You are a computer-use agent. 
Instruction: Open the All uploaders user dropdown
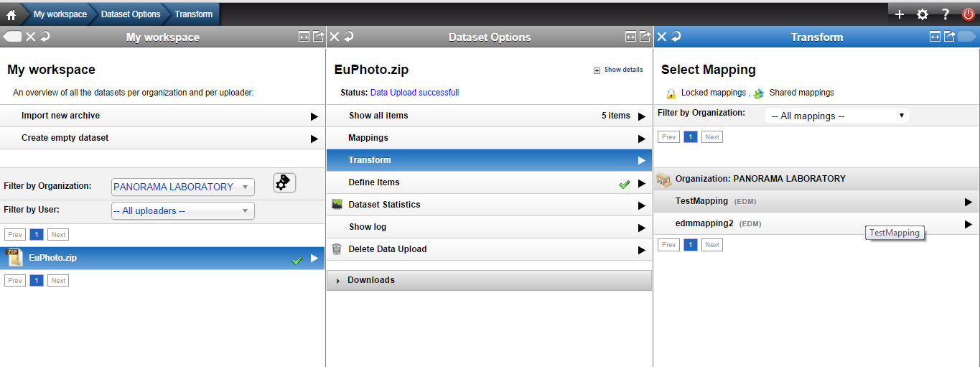pos(183,211)
